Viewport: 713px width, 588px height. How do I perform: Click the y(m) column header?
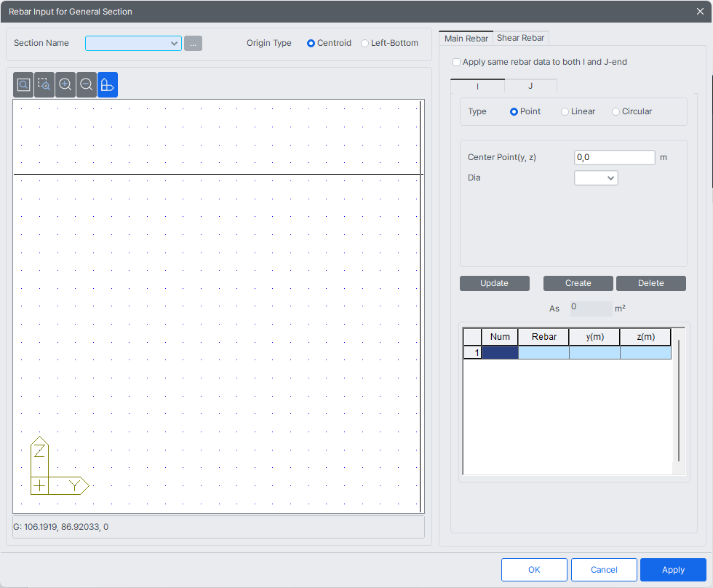click(595, 337)
